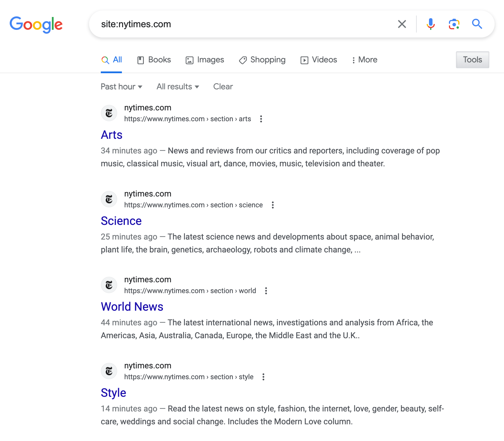Click the NYT favicon on the Style result
The height and width of the screenshot is (441, 504).
[109, 371]
